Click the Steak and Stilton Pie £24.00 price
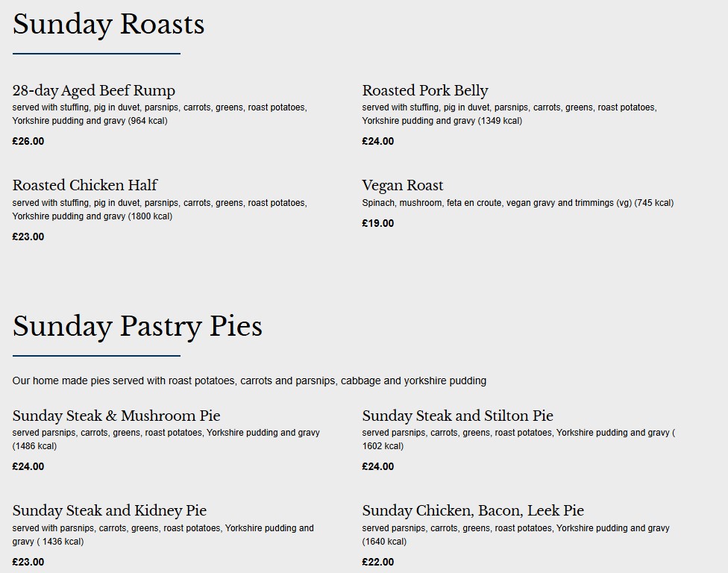The image size is (728, 573). 378,466
